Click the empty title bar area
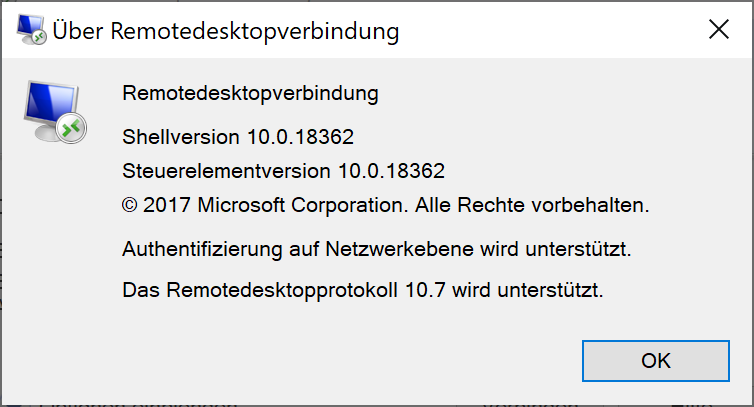This screenshot has height=407, width=754. click(548, 30)
